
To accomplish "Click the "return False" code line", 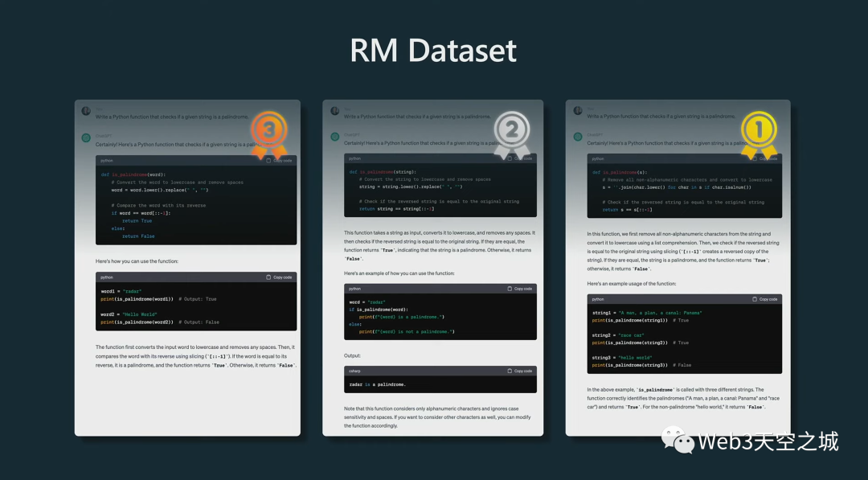I will [x=138, y=236].
